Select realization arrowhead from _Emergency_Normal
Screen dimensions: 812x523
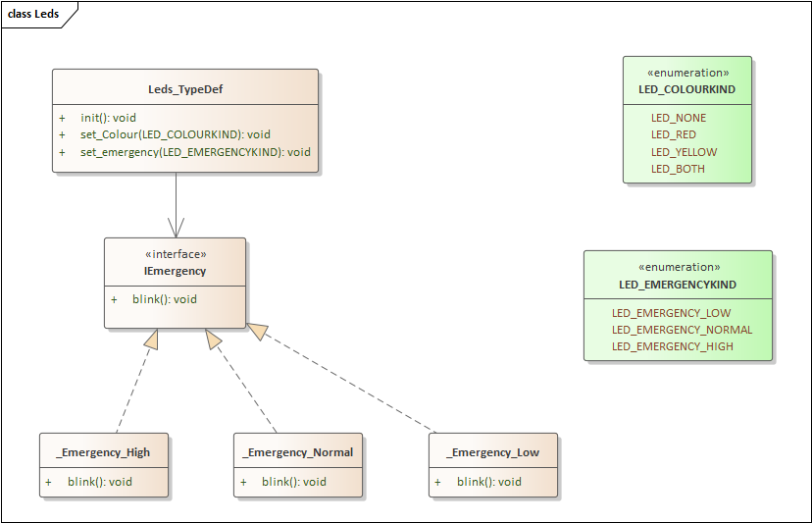[x=213, y=339]
